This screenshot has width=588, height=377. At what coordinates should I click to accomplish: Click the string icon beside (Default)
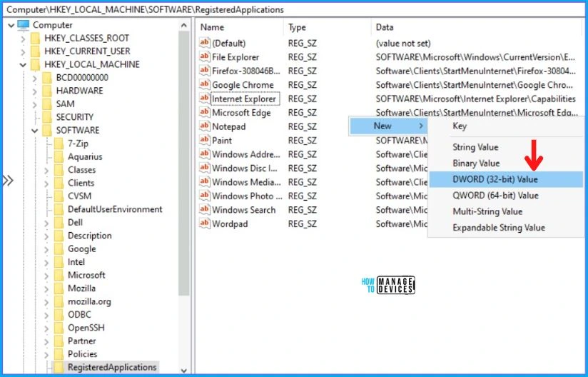point(204,43)
